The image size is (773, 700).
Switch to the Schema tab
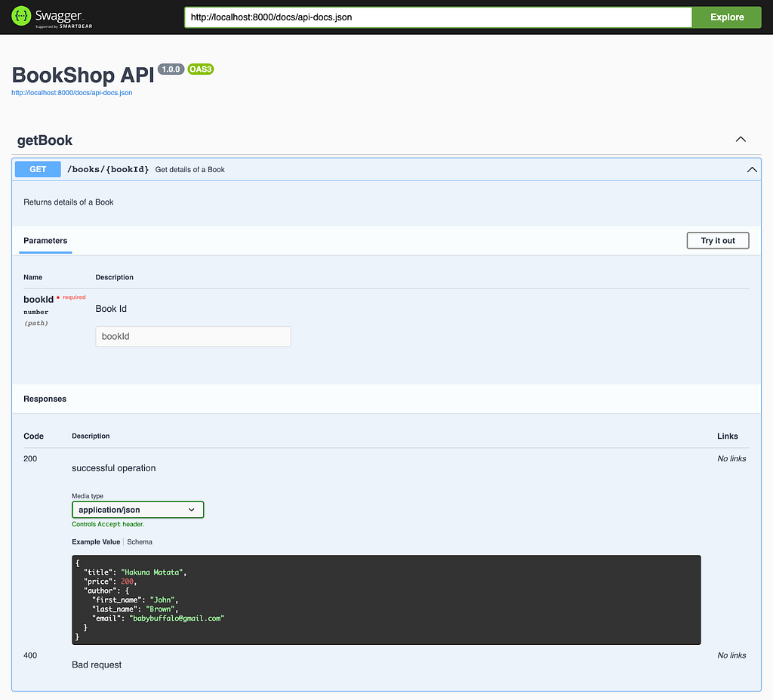(x=140, y=541)
